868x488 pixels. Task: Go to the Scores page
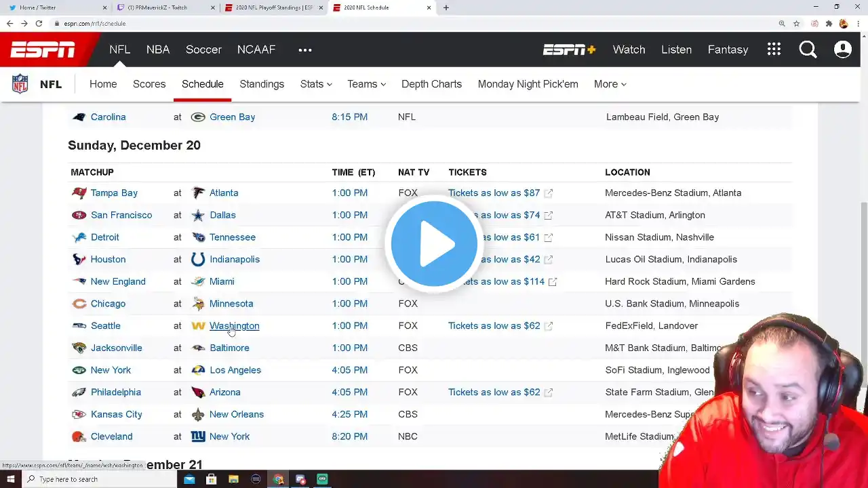pyautogui.click(x=149, y=84)
